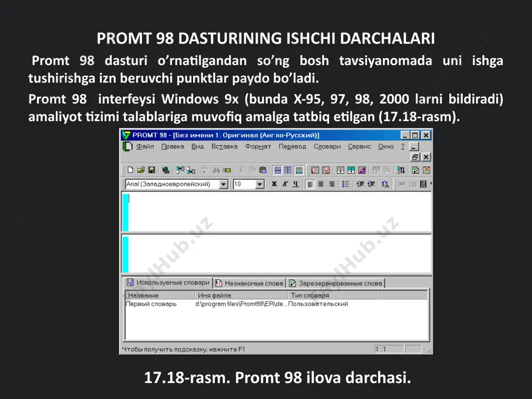Viewport: 532px width, 399px height.
Task: Switch to Незнакомые слова tab
Action: click(250, 284)
